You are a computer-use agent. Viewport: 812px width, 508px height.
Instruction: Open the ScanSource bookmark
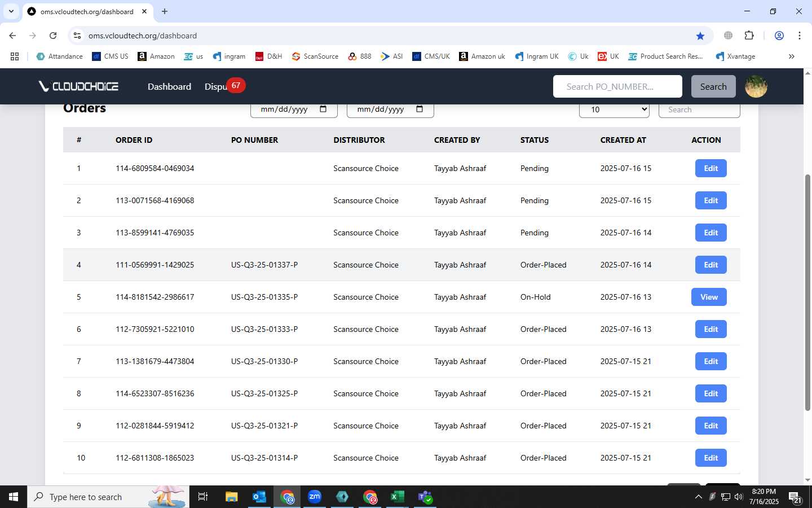pyautogui.click(x=315, y=56)
